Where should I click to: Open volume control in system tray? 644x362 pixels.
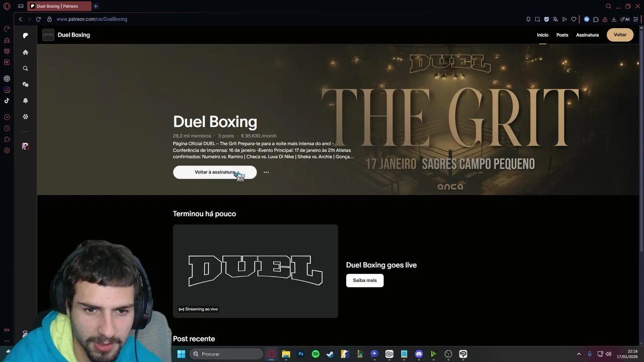coord(608,354)
